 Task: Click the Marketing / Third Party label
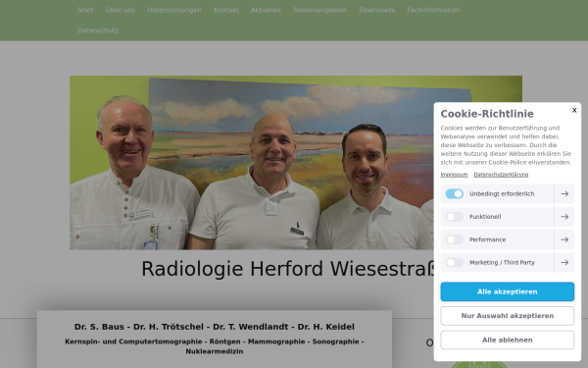click(502, 262)
